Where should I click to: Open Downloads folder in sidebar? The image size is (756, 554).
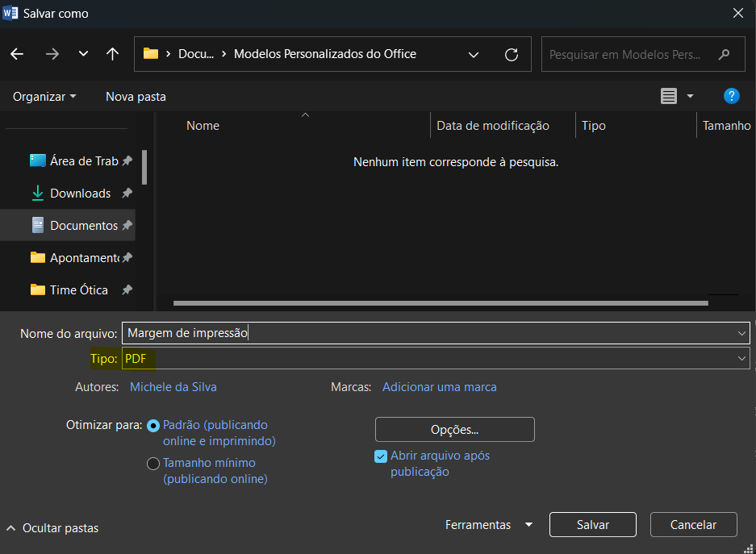click(x=80, y=194)
